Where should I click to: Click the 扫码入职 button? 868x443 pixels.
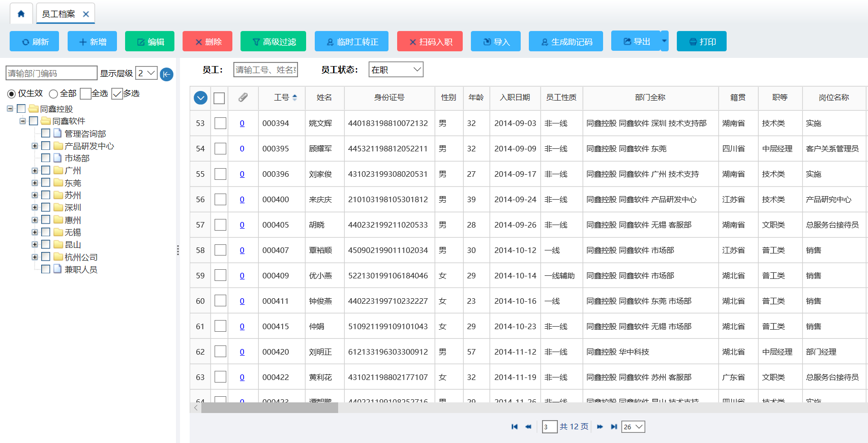(x=430, y=42)
